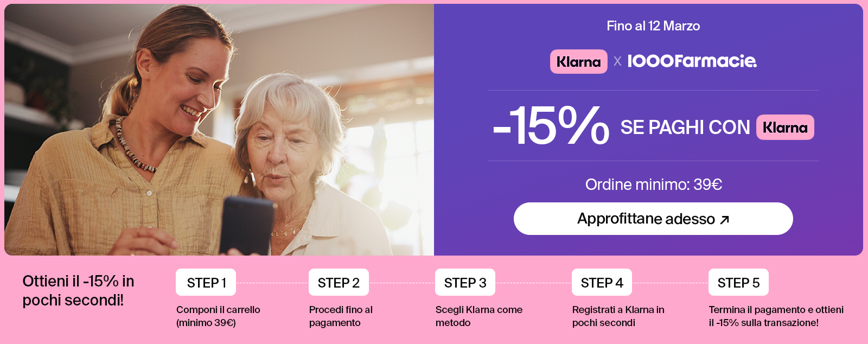
Task: Click the 'Procedi fino al pagamento' text
Action: 341,316
